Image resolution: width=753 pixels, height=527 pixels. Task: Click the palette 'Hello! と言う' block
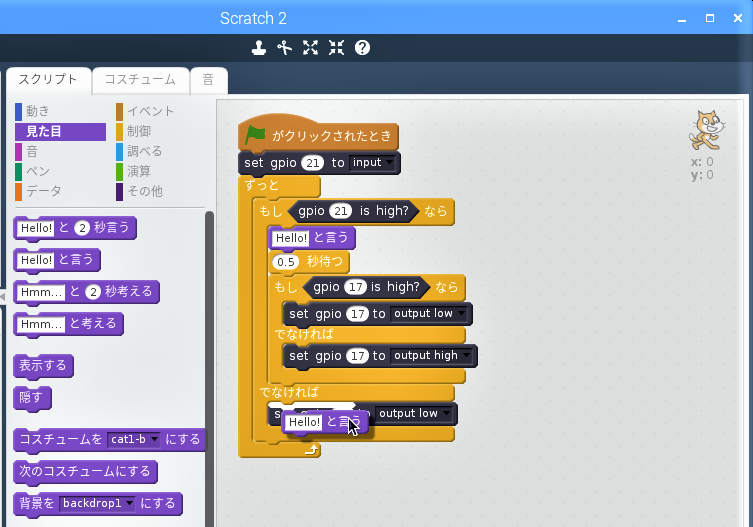click(57, 260)
